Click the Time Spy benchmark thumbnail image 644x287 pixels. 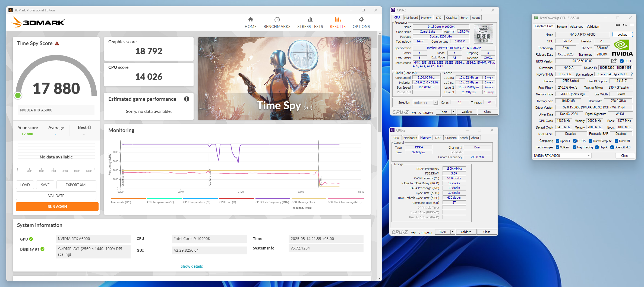[x=284, y=79]
